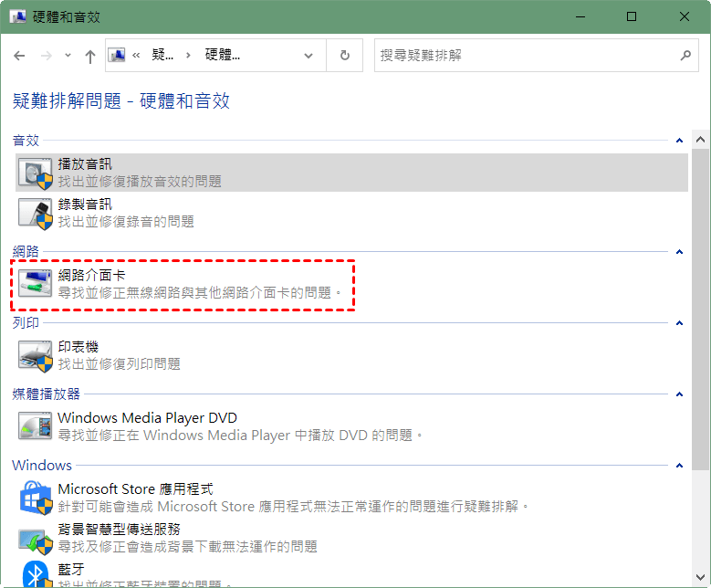Image resolution: width=711 pixels, height=588 pixels.
Task: Click the 藍牙 Bluetooth icon
Action: pyautogui.click(x=36, y=574)
